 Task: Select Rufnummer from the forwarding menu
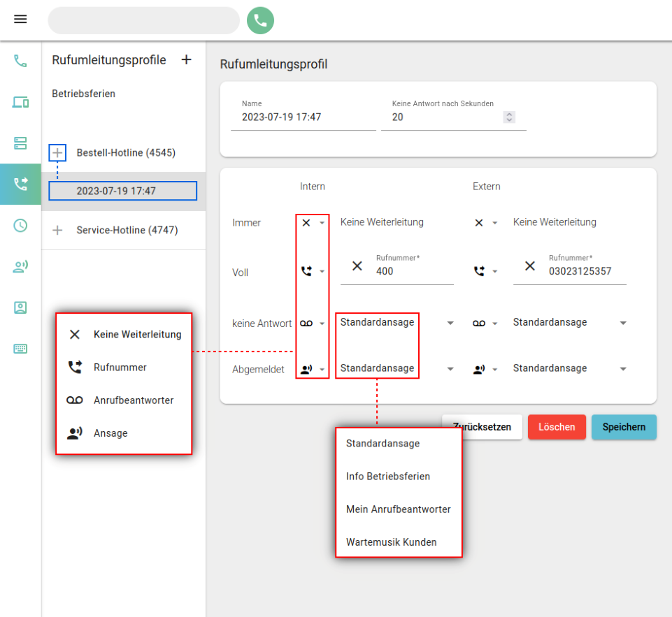coord(120,367)
